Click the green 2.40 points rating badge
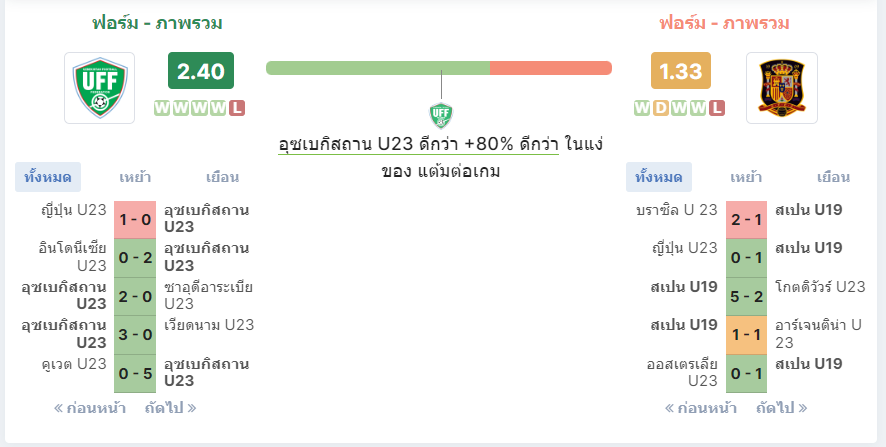Image resolution: width=886 pixels, height=447 pixels. 201,71
